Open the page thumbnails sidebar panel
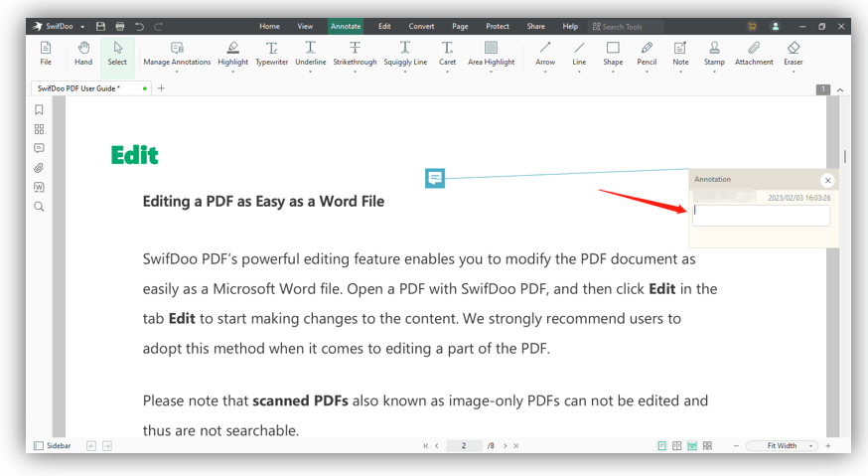This screenshot has height=476, width=868. [39, 129]
